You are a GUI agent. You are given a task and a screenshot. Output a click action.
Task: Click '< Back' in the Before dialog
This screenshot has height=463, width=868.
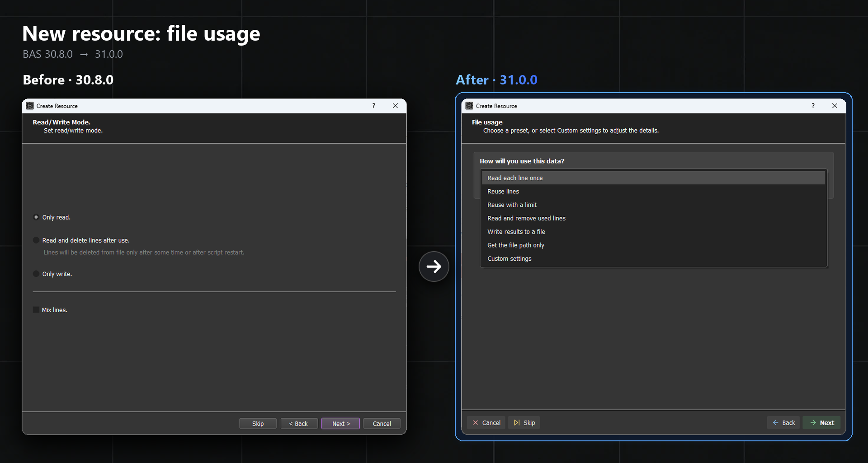pos(299,424)
